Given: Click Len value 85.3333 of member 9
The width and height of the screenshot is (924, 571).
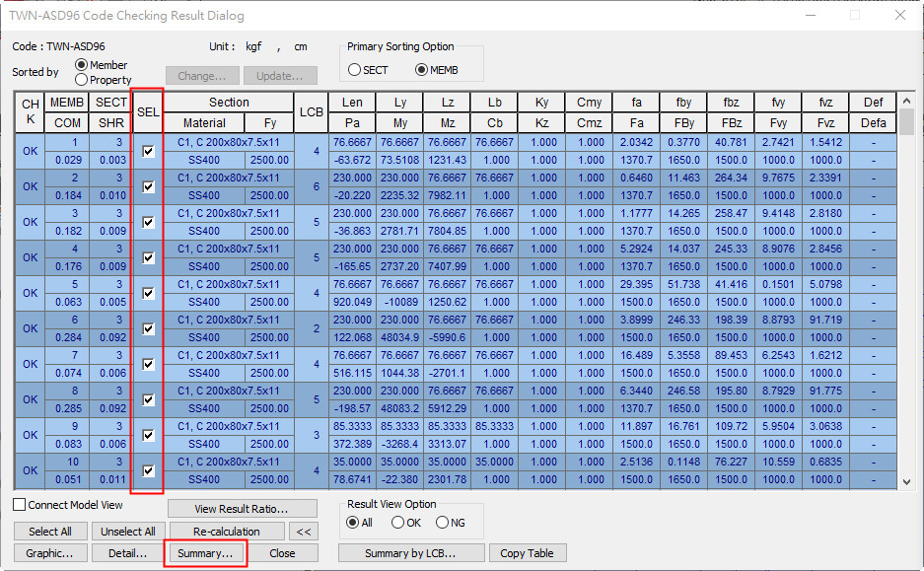Looking at the screenshot, I should [x=352, y=426].
